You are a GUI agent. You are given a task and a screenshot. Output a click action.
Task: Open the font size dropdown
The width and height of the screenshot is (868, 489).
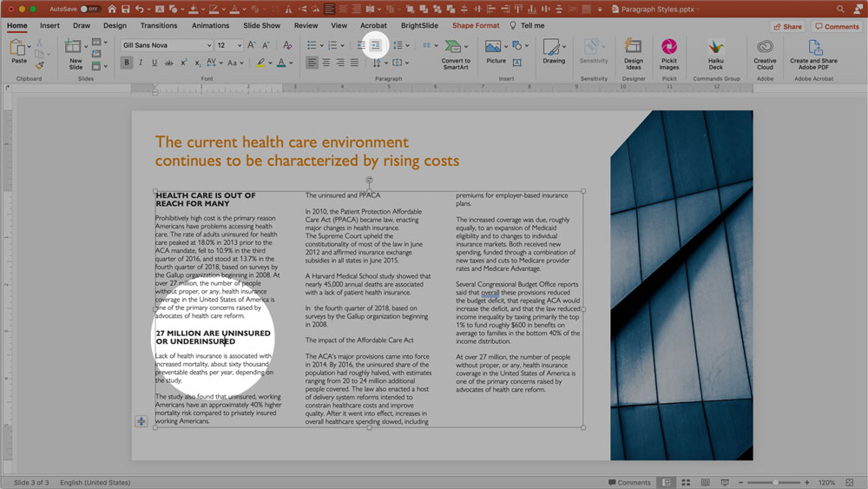pyautogui.click(x=239, y=45)
